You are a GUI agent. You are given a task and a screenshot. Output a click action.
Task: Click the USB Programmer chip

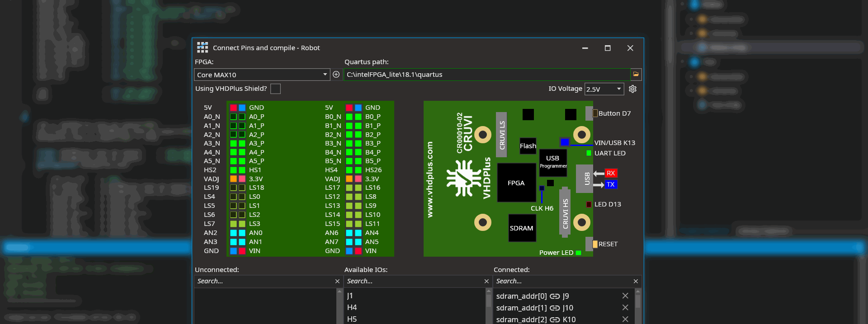coord(553,162)
